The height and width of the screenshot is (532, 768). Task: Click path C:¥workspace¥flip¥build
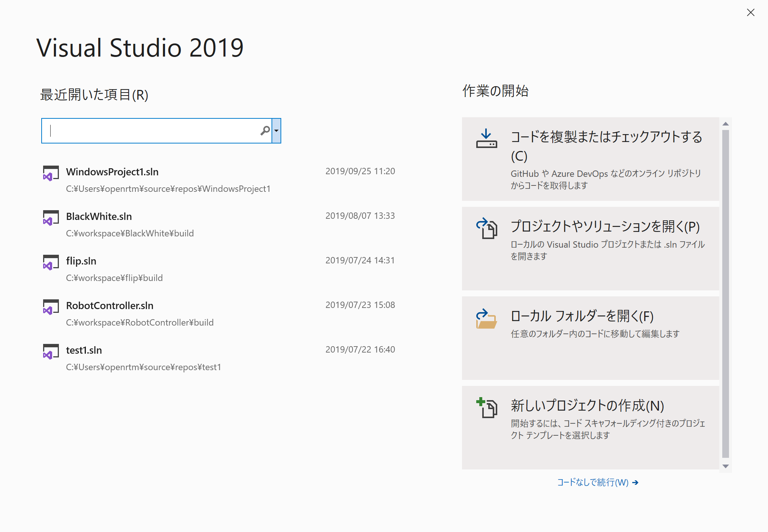[114, 278]
